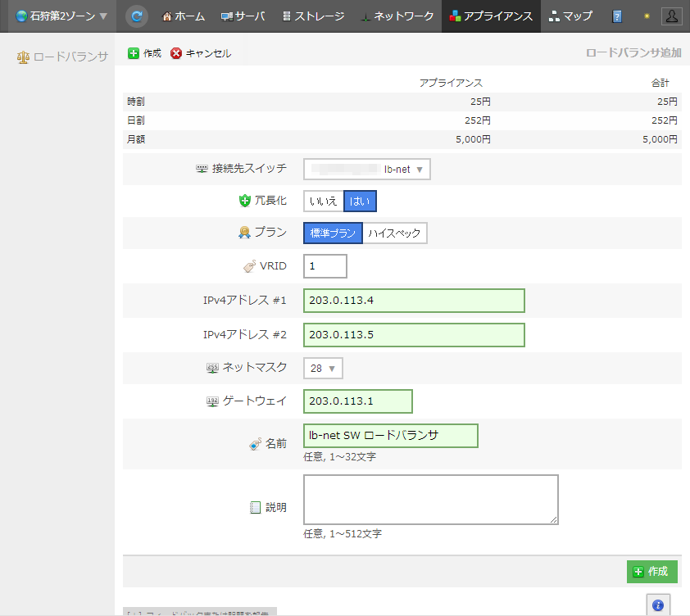Click the 説明 description text area
Viewport: 690px width, 616px height.
click(430, 499)
